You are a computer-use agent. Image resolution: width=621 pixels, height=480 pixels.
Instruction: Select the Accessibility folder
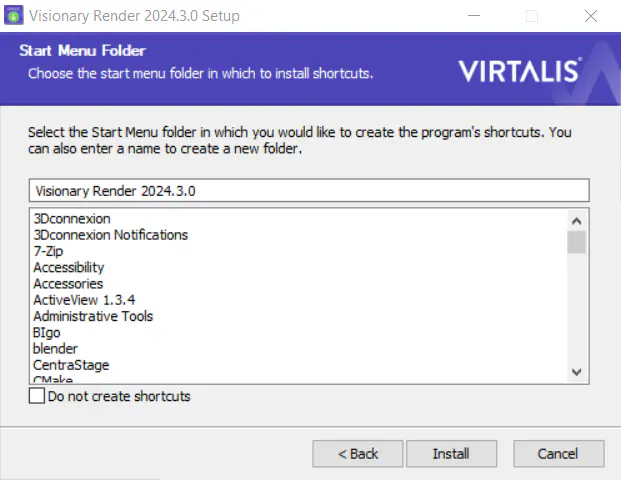[69, 267]
